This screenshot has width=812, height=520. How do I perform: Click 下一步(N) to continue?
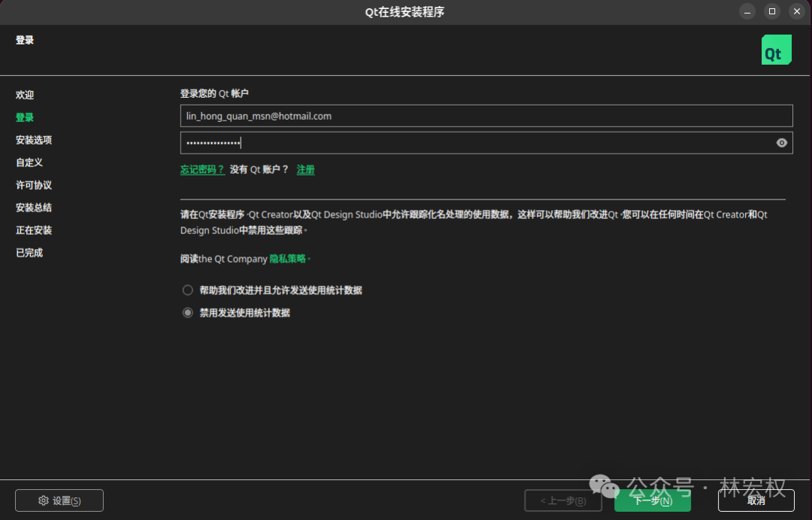(x=653, y=500)
